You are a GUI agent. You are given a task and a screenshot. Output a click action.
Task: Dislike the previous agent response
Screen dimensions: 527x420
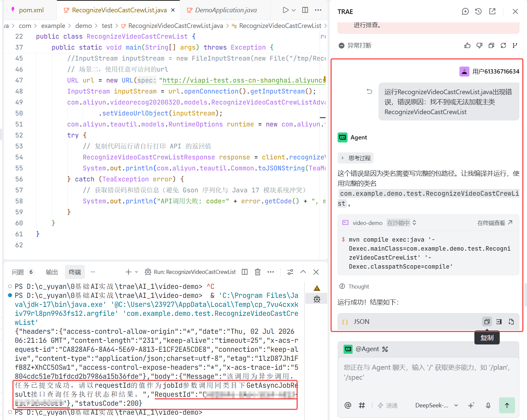(479, 46)
